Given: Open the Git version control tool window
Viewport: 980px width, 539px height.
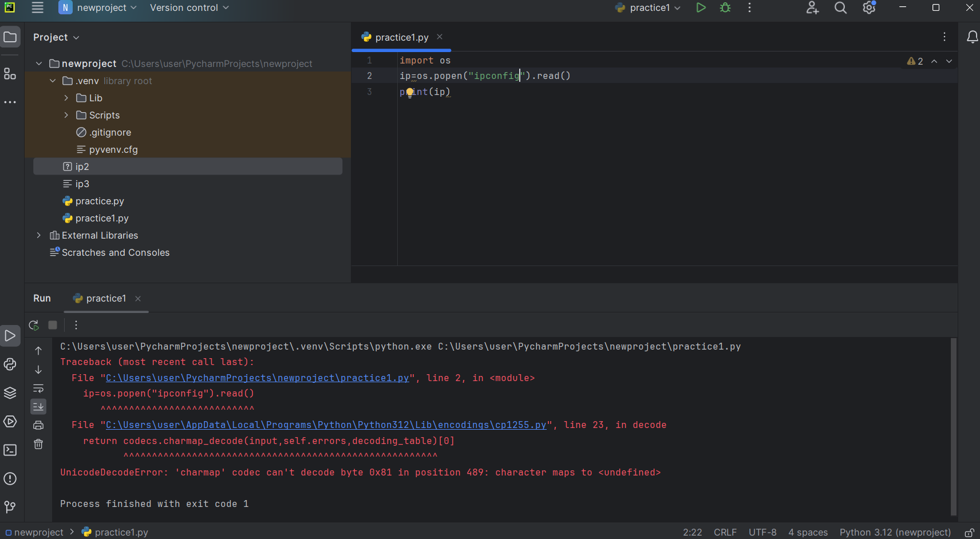Looking at the screenshot, I should [10, 507].
